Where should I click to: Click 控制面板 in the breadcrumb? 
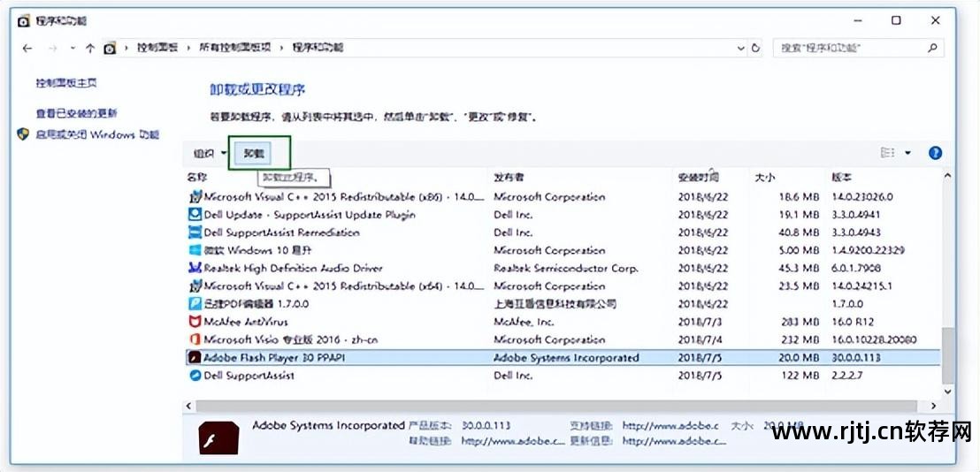(157, 48)
